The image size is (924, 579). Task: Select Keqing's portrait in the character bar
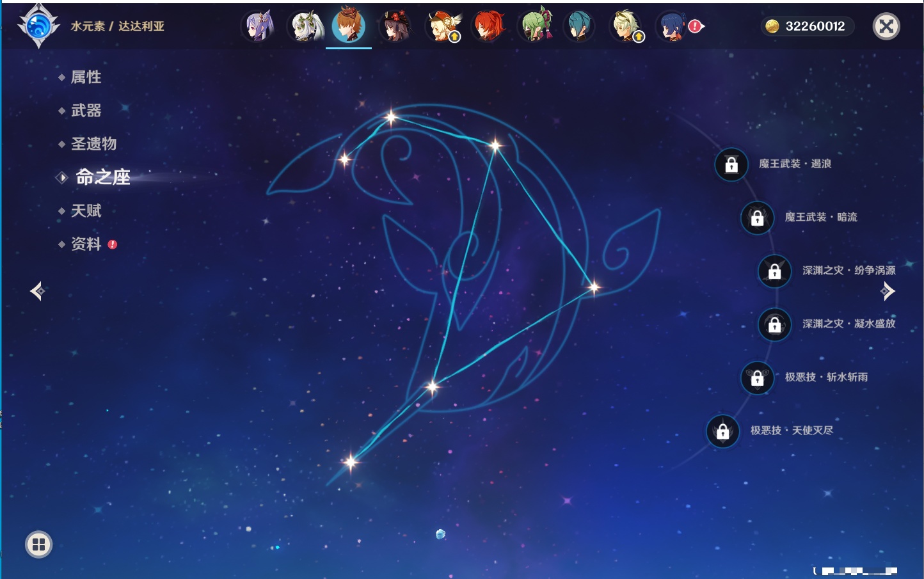point(258,27)
